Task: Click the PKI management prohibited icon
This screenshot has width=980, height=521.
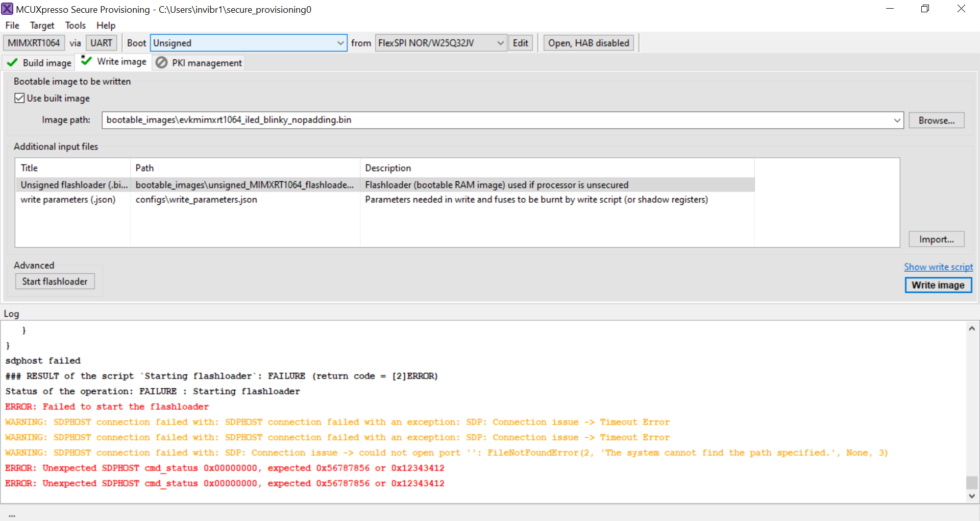Action: coord(161,62)
